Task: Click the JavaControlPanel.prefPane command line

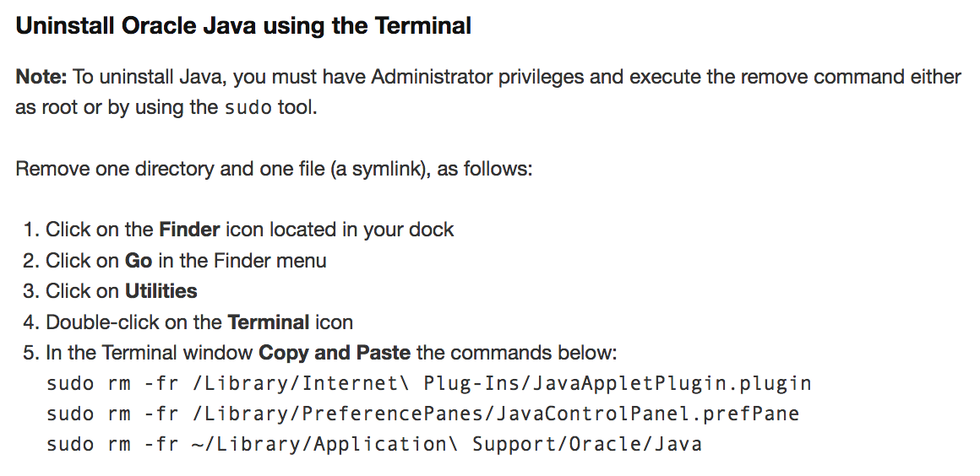Action: (x=422, y=414)
